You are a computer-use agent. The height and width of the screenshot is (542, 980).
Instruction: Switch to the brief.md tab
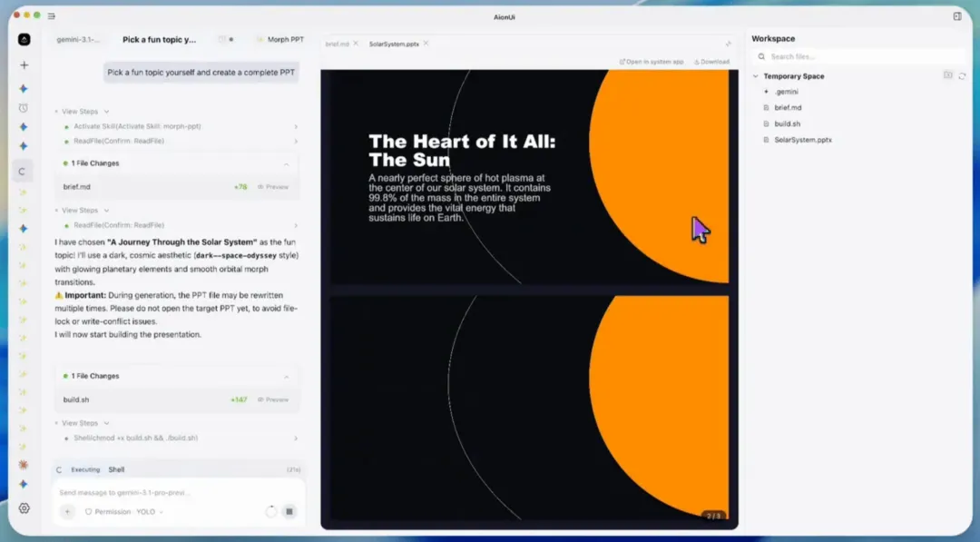tap(337, 44)
